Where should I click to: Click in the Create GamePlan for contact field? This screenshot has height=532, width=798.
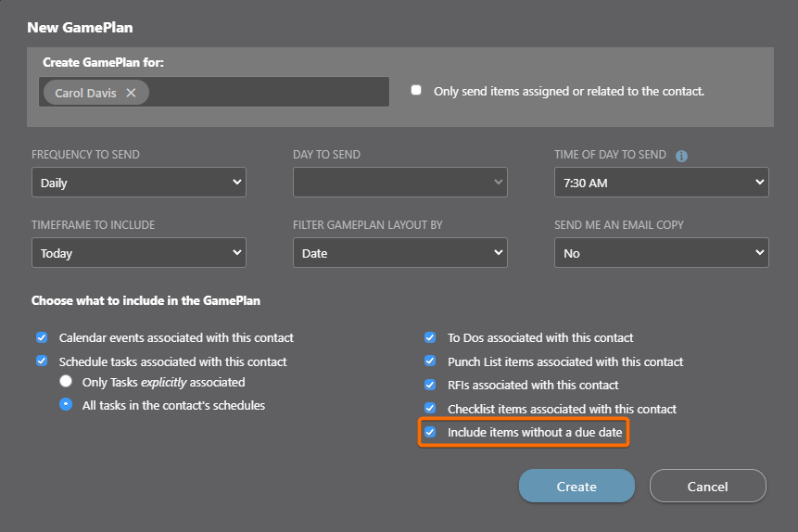click(269, 93)
